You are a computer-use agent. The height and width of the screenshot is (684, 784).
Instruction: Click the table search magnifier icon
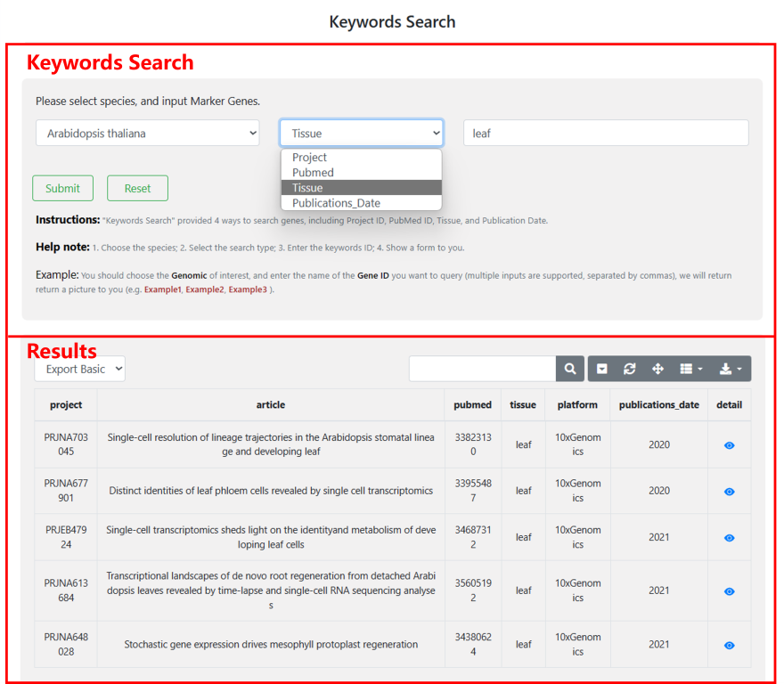click(570, 369)
